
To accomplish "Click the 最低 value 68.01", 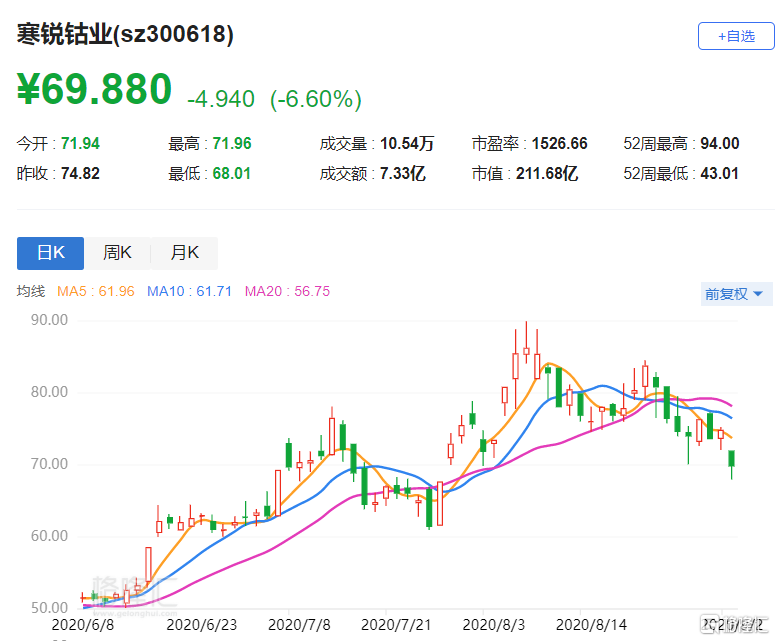I will pos(231,173).
